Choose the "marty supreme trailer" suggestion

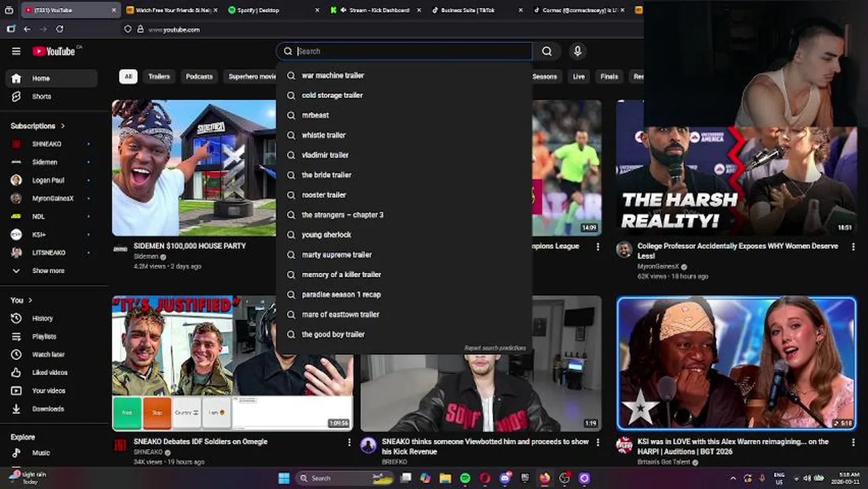coord(404,255)
